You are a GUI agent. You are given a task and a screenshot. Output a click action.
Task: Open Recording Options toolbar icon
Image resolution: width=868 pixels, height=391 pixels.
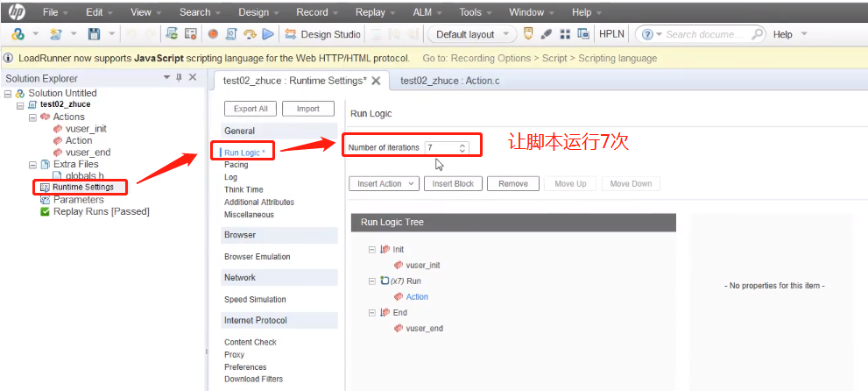[x=190, y=34]
